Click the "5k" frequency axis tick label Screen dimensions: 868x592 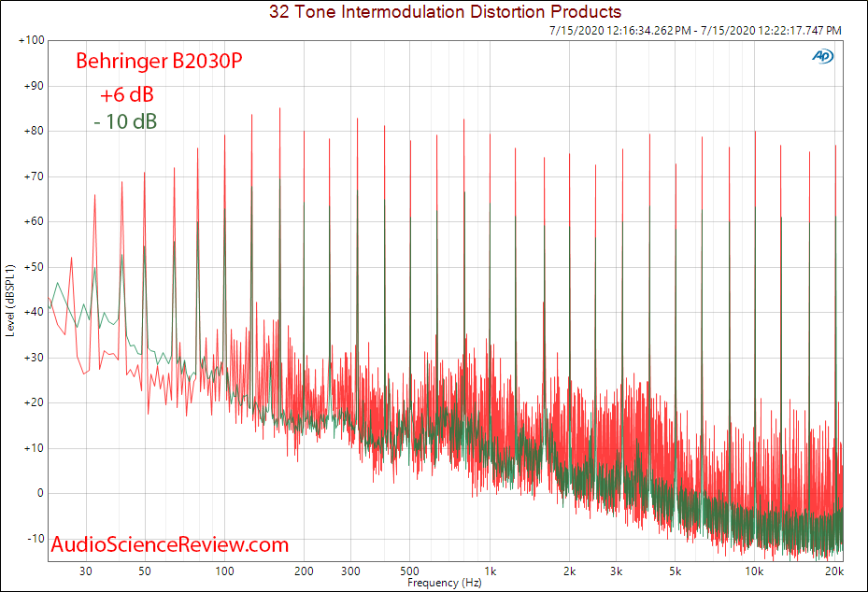point(676,571)
